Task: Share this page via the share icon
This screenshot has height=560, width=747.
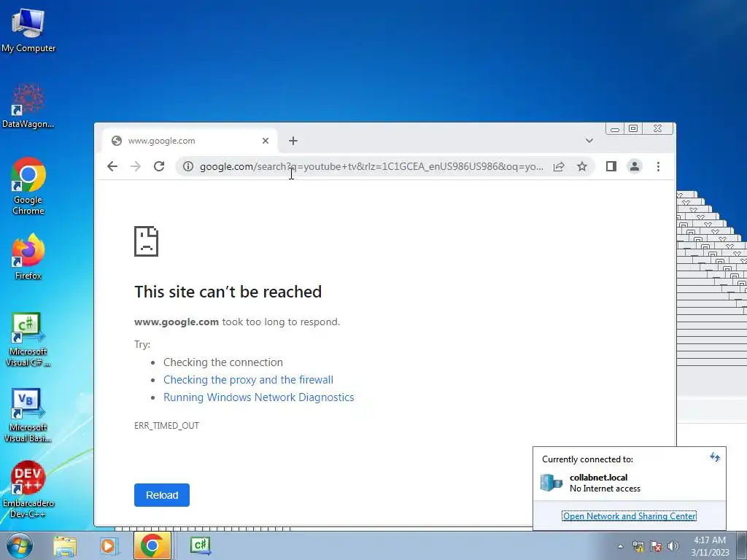Action: pyautogui.click(x=559, y=166)
